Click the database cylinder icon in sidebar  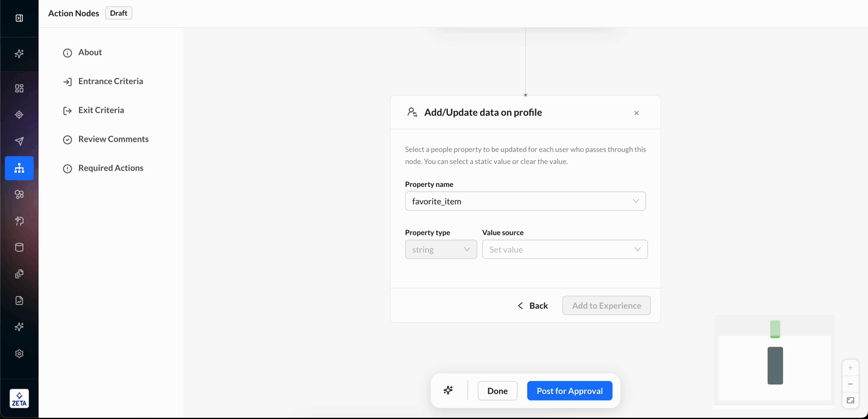[19, 247]
